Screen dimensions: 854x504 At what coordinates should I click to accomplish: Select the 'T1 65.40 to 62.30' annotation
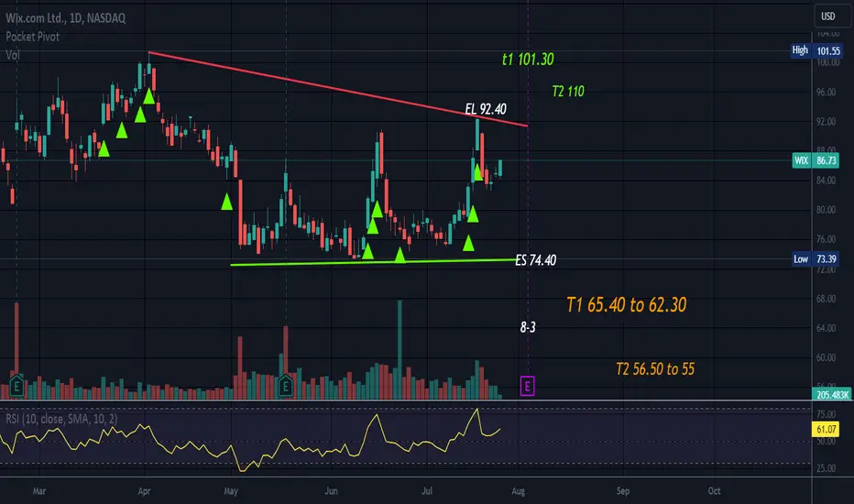point(627,304)
